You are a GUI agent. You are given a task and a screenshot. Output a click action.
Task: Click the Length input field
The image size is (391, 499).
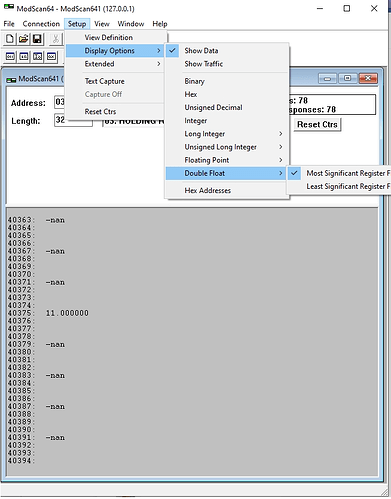tap(73, 120)
